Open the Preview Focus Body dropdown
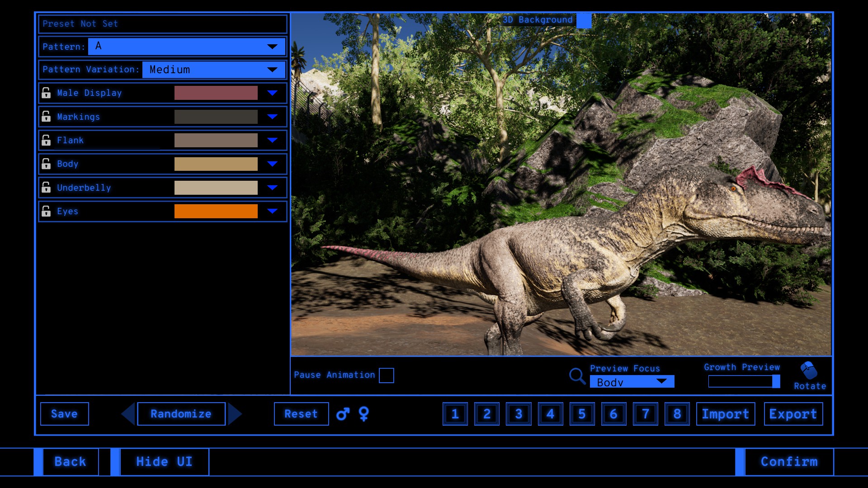868x488 pixels. click(632, 382)
